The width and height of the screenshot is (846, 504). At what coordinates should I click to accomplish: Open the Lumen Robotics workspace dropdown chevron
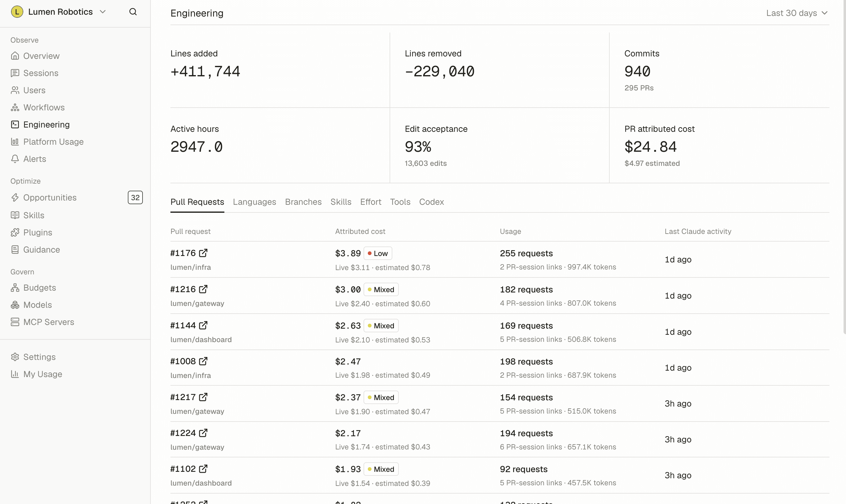pos(103,12)
